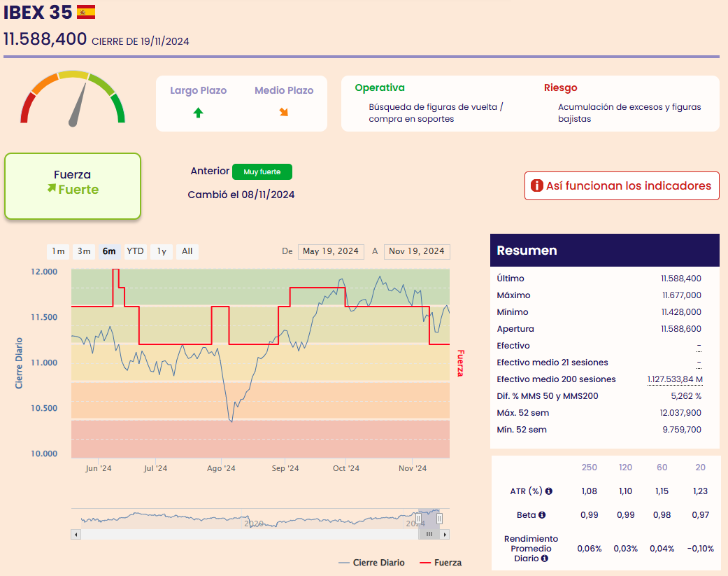Click the green arrow beside Fuerte

(51, 188)
